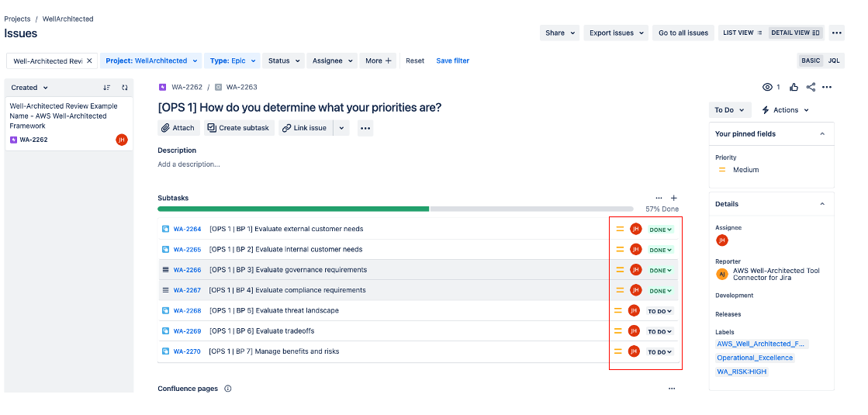Viewport: 868px width, 415px height.
Task: Click the assignee avatar under Details
Action: [x=722, y=240]
